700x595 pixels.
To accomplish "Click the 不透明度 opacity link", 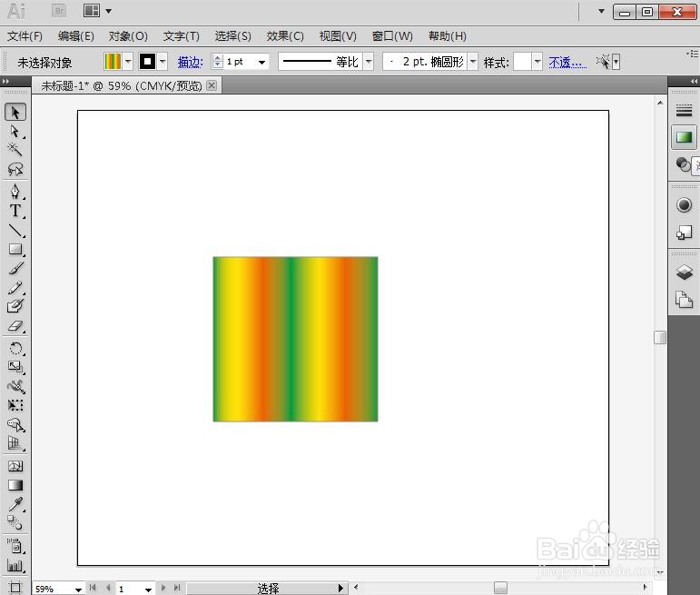I will point(567,62).
